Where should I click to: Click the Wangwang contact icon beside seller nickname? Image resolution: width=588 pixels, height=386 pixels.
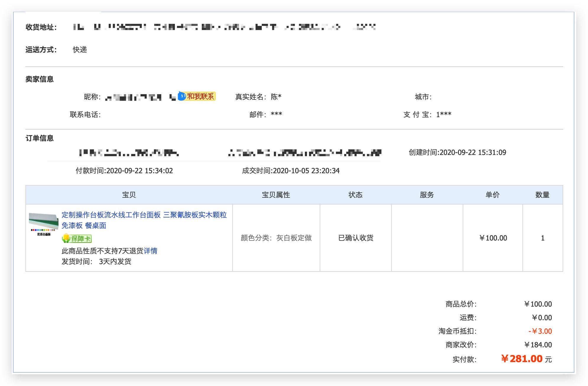click(x=182, y=96)
